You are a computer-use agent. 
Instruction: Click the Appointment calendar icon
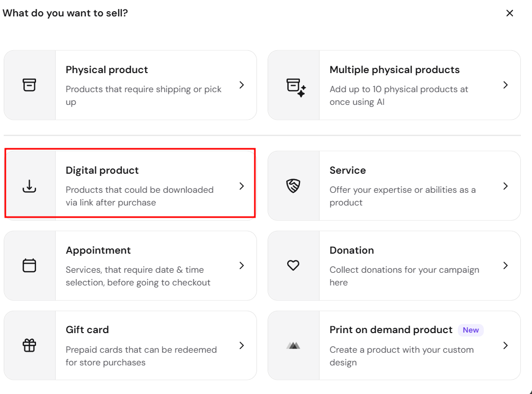tap(29, 265)
